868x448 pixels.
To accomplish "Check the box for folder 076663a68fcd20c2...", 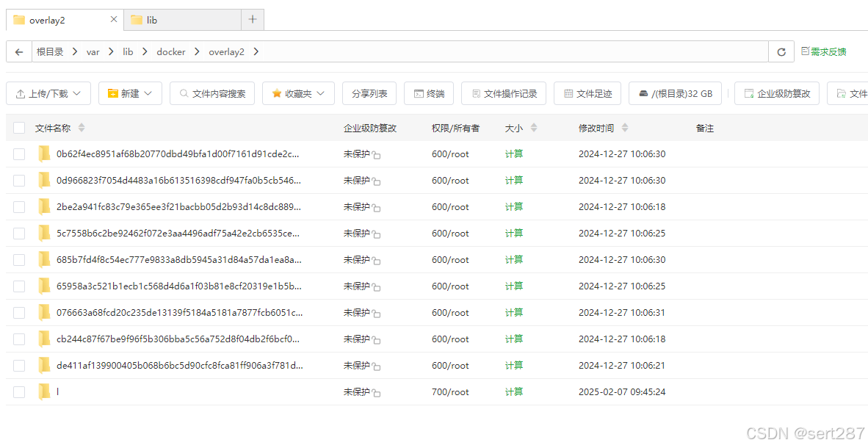I will (x=19, y=313).
